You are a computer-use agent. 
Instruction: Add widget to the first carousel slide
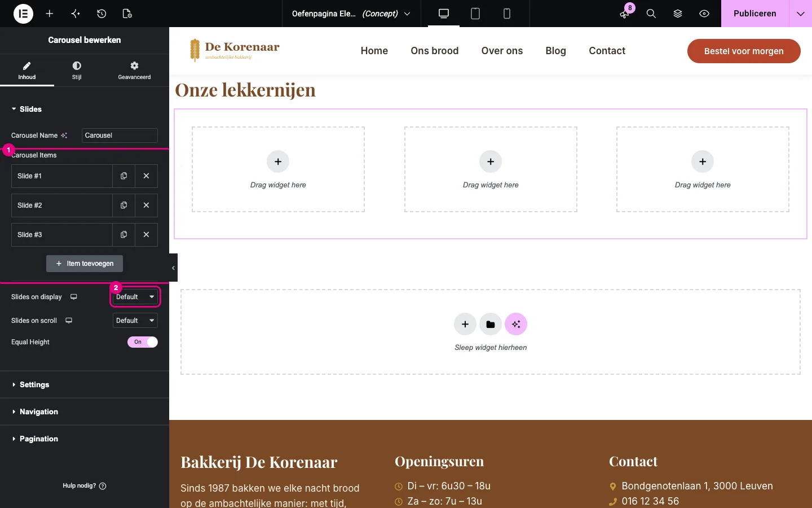tap(278, 161)
